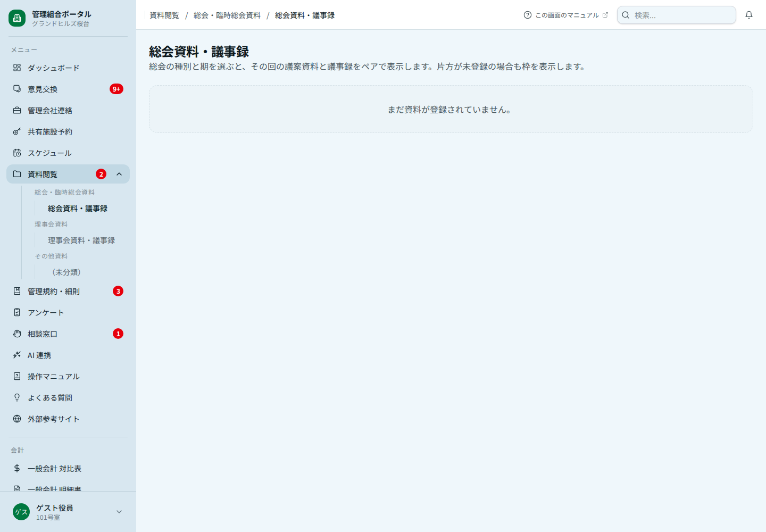Image resolution: width=766 pixels, height=532 pixels.
Task: Click 総会・臨時総会資料 breadcrumb
Action: pyautogui.click(x=227, y=15)
